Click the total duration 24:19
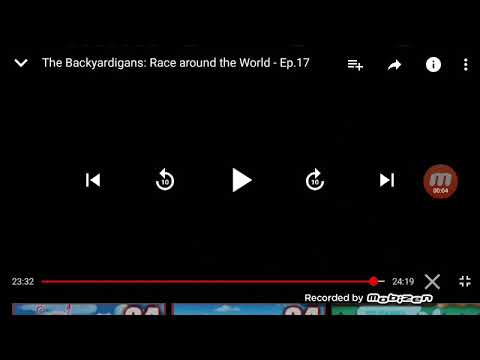Screen dimensions: 480x360 (x=403, y=282)
